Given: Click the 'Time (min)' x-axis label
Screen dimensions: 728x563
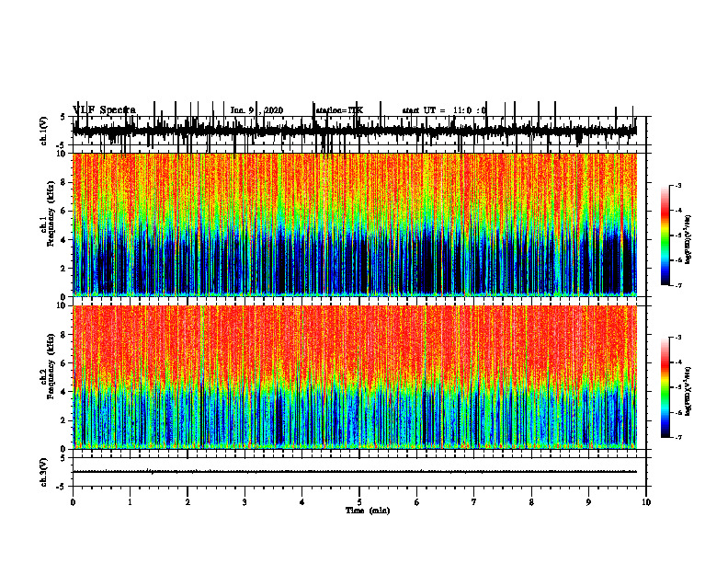Looking at the screenshot, I should coord(368,511).
